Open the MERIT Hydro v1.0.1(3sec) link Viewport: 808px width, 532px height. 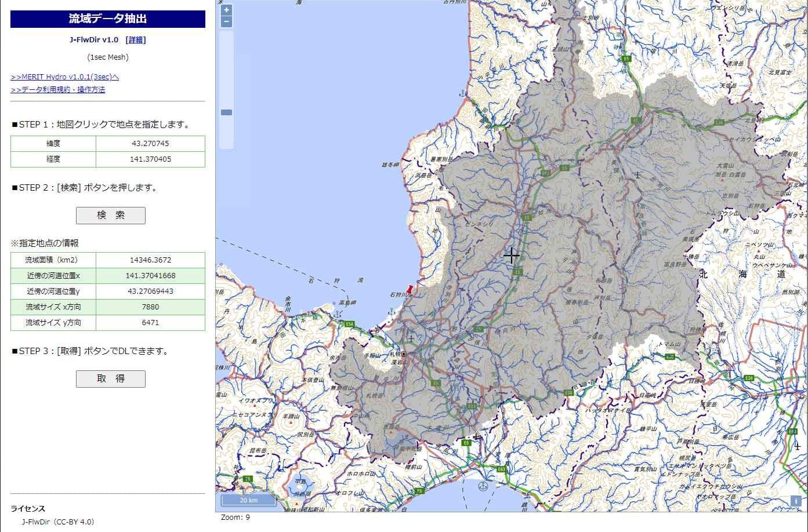65,77
